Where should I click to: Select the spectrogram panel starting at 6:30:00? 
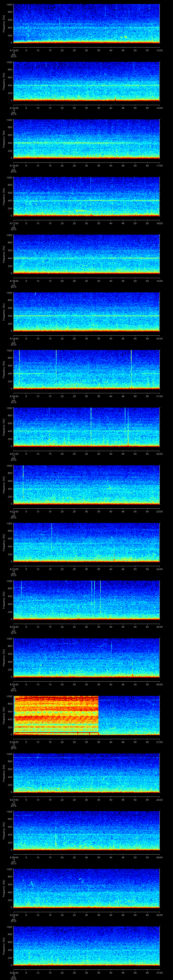[x=87, y=946]
